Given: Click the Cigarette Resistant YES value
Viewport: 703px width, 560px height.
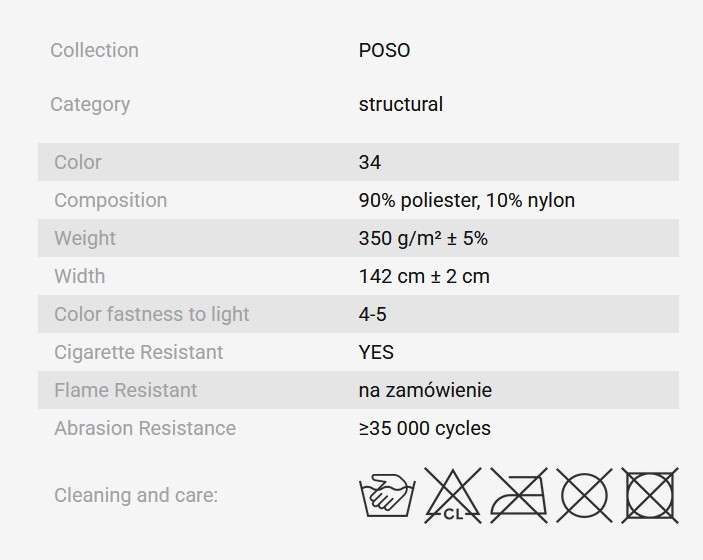Looking at the screenshot, I should point(376,352).
